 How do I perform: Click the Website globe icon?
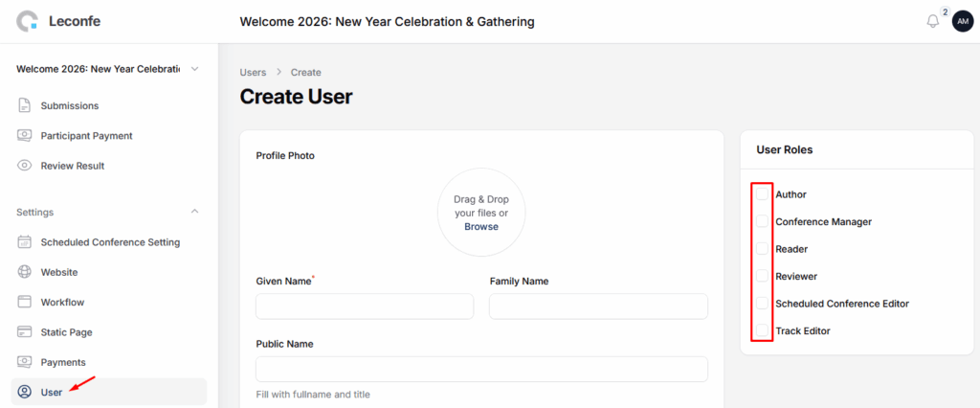(x=25, y=272)
